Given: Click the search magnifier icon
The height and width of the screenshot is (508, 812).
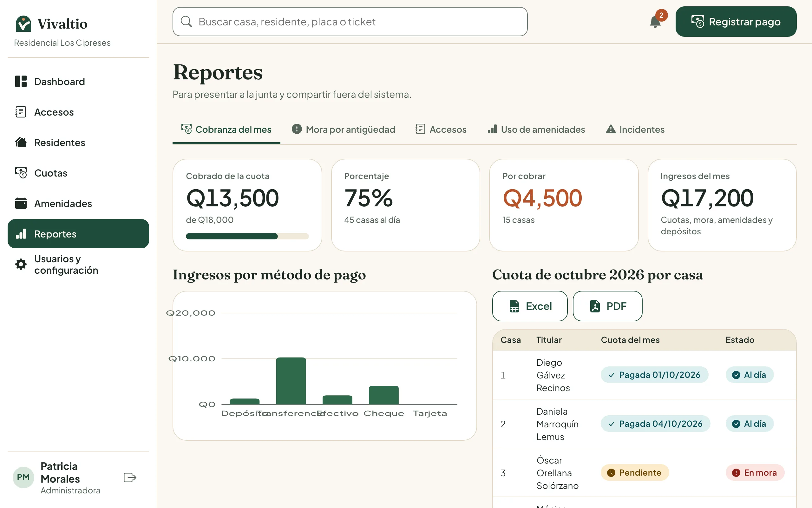Looking at the screenshot, I should pos(186,22).
